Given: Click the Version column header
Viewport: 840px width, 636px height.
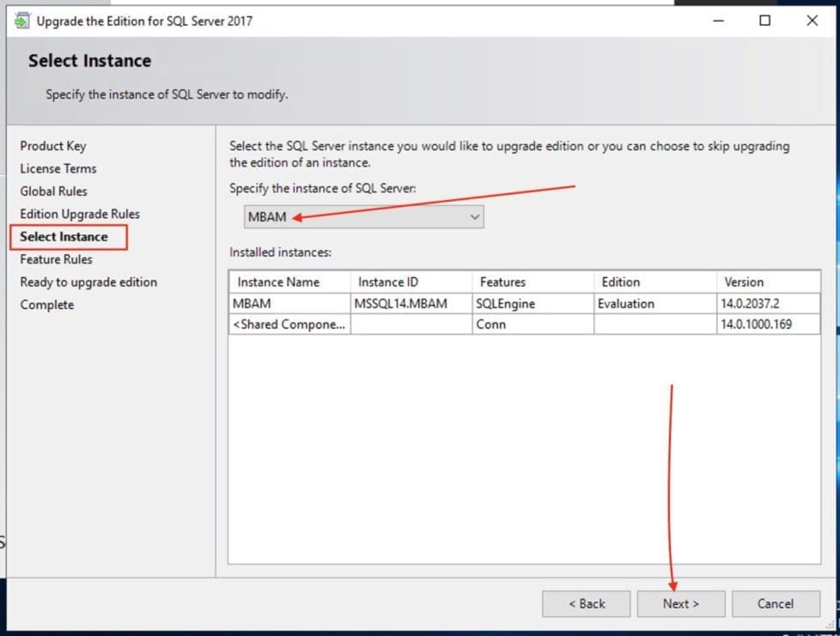Looking at the screenshot, I should (x=767, y=282).
